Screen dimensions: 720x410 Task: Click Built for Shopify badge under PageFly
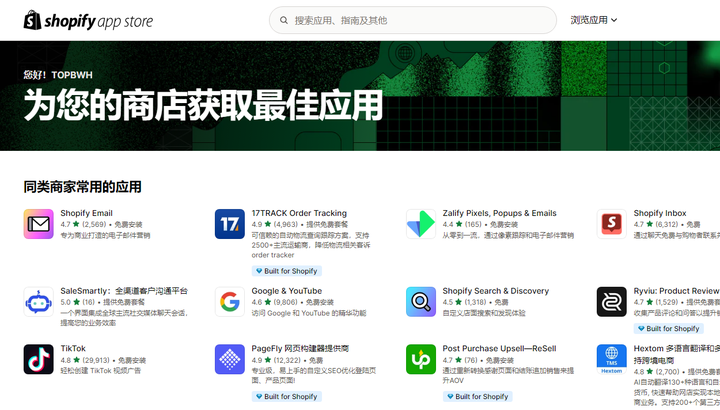[x=287, y=397]
